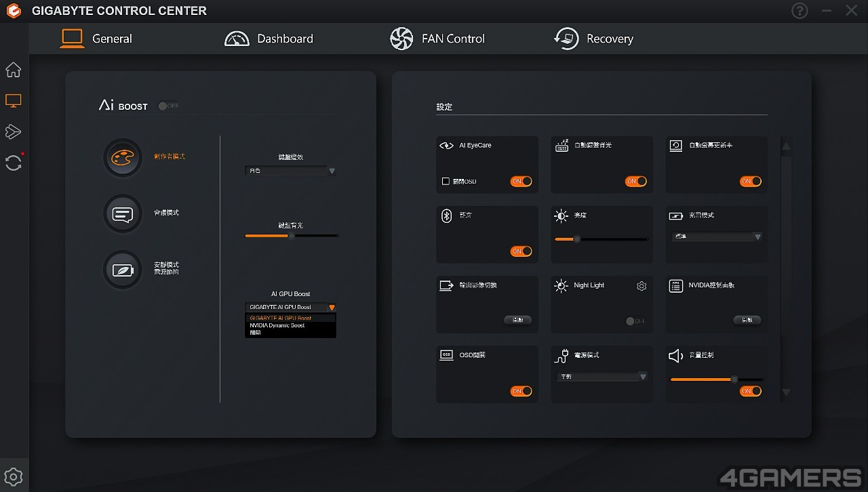Click the settings scrollbar up arrow
Screen dimensions: 868x492
tap(787, 146)
